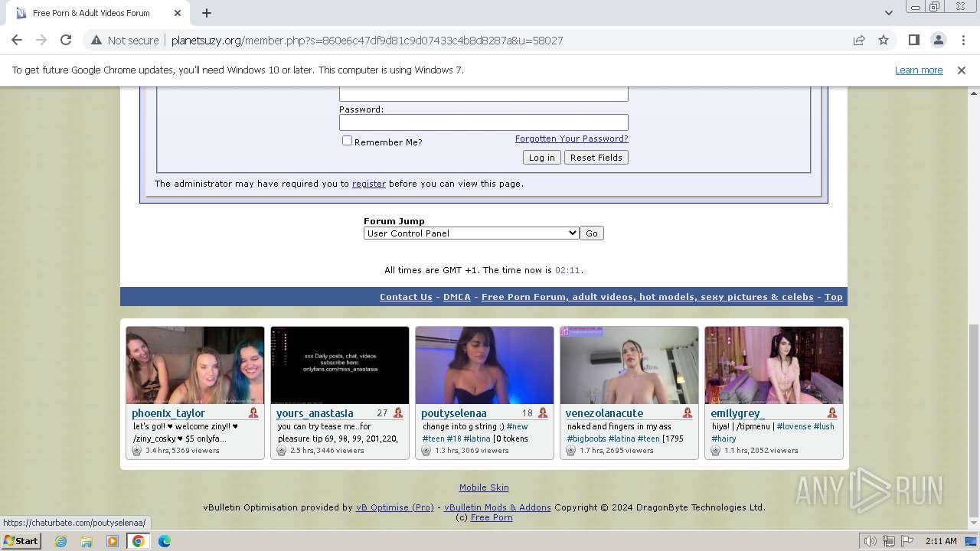
Task: Click the yours_anastasia gender icon
Action: tap(398, 413)
